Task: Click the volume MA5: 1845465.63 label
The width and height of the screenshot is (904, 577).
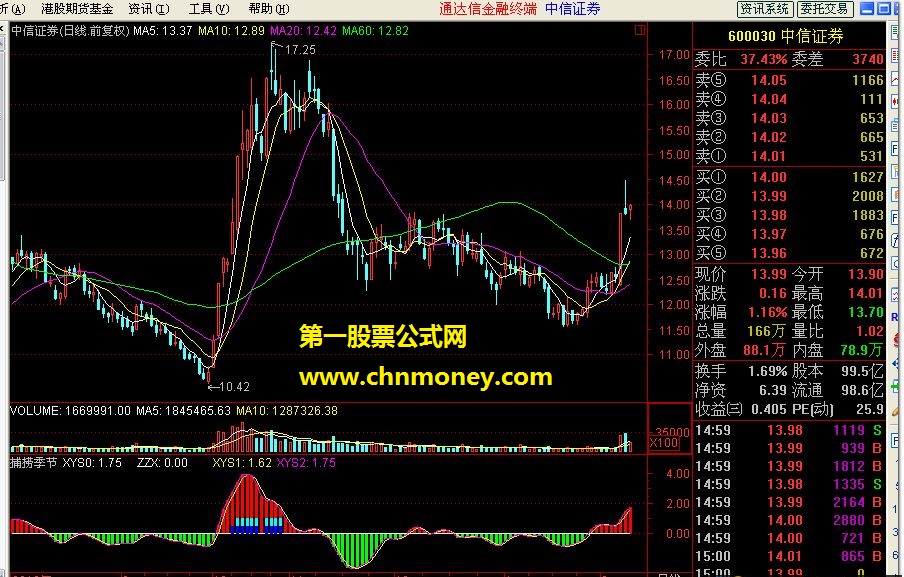Action: coord(183,411)
